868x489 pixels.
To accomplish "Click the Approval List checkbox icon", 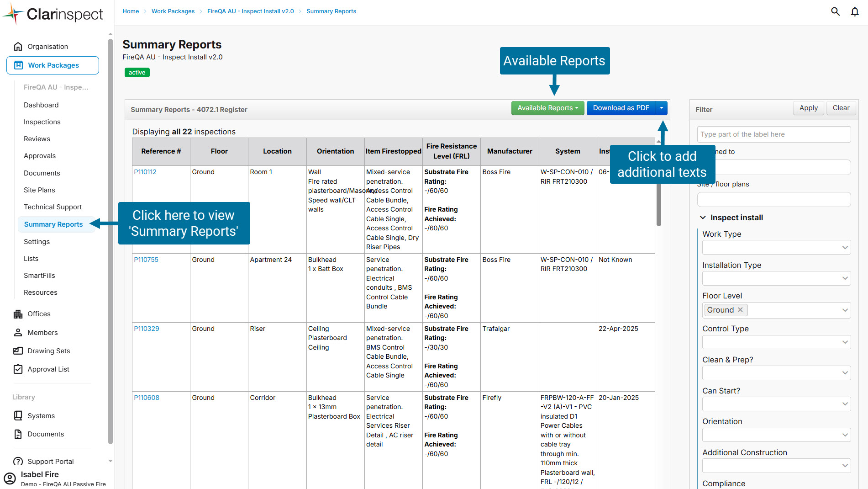I will coord(18,369).
